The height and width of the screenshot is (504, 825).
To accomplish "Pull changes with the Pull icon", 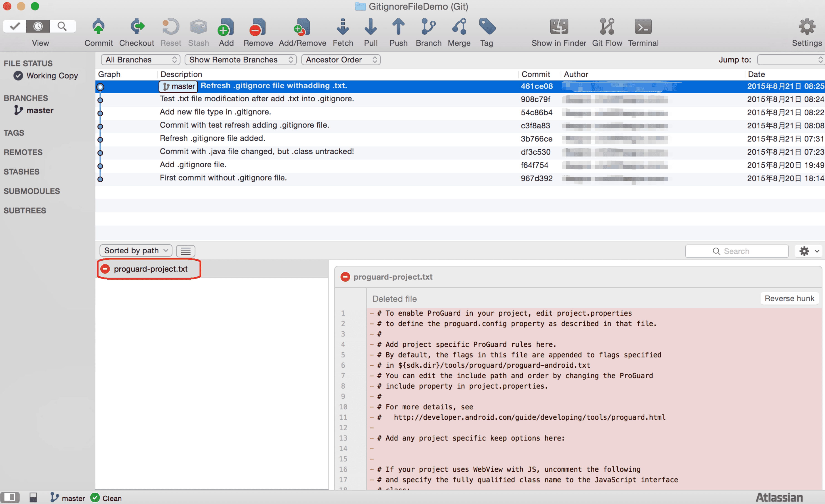I will point(371,27).
